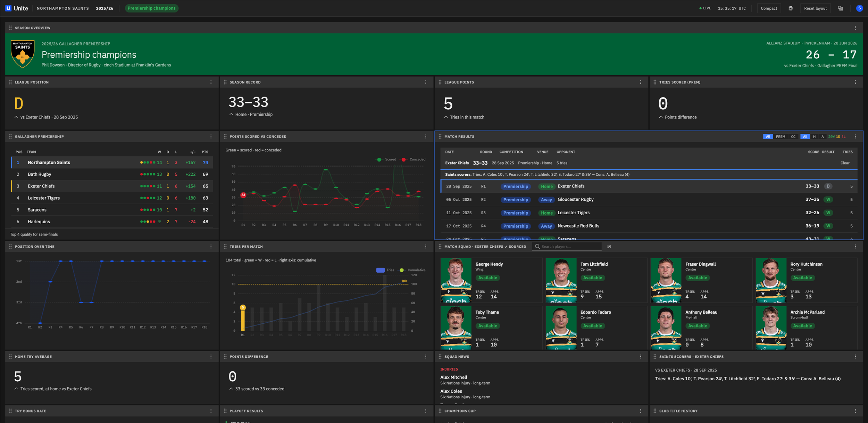Screen dimensions: 868x423
Task: Click search magnifier in Match Squad
Action: (x=537, y=247)
